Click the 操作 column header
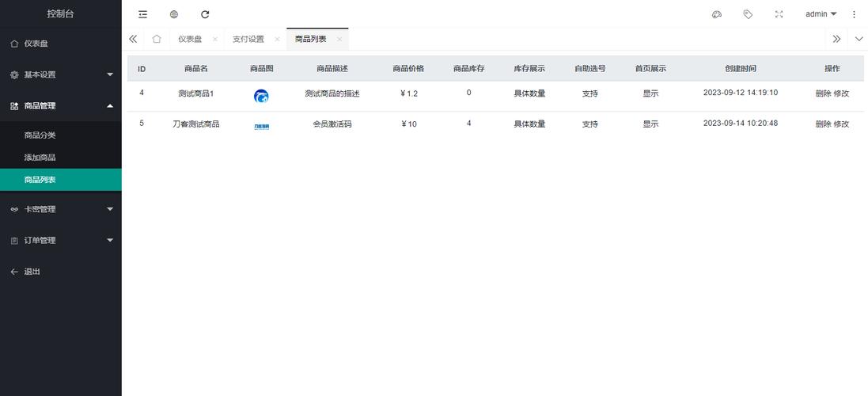 pyautogui.click(x=832, y=69)
